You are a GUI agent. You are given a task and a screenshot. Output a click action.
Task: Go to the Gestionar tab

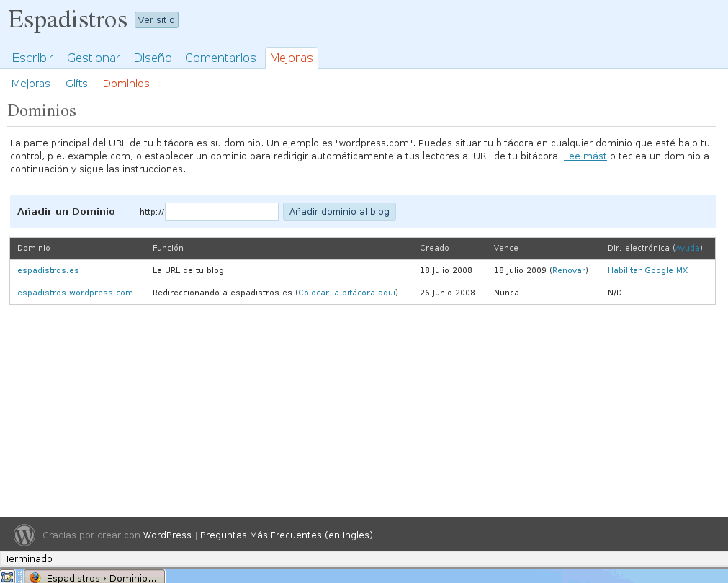pos(94,58)
